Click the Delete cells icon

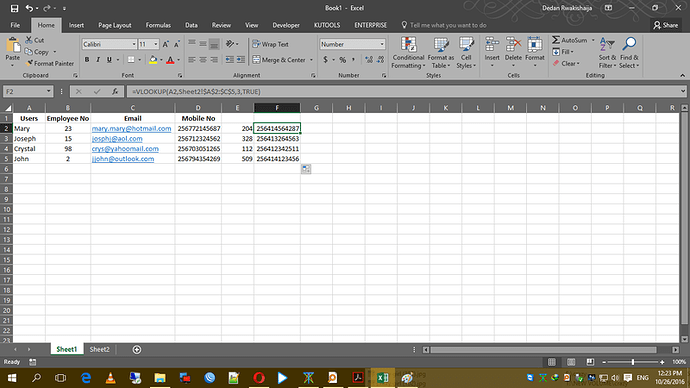[513, 45]
